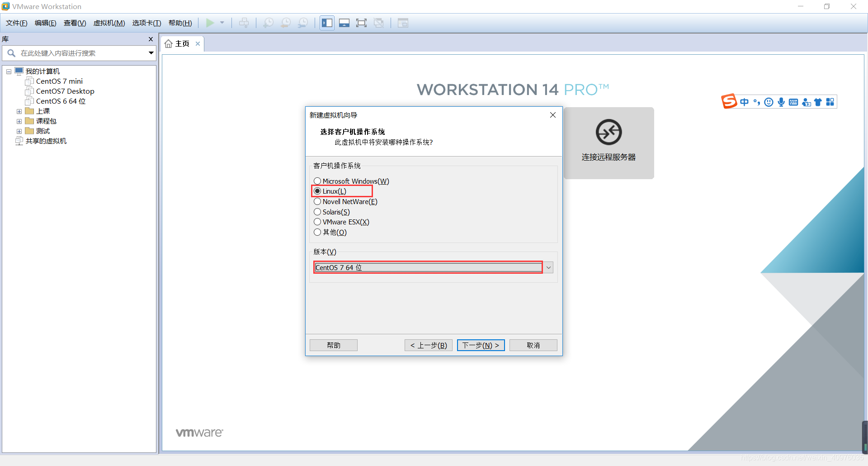Open the power options dropdown arrow

click(222, 23)
